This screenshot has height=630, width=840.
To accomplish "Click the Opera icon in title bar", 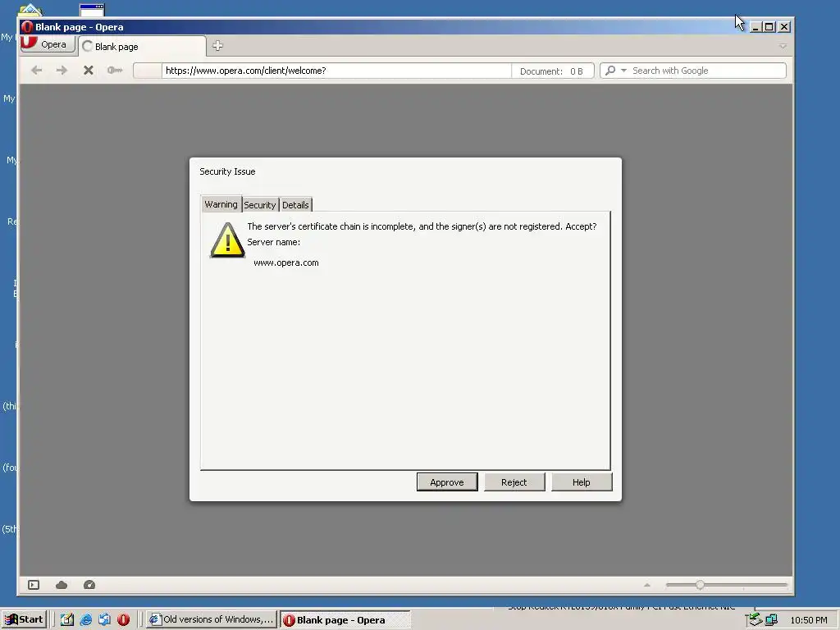I will point(27,27).
